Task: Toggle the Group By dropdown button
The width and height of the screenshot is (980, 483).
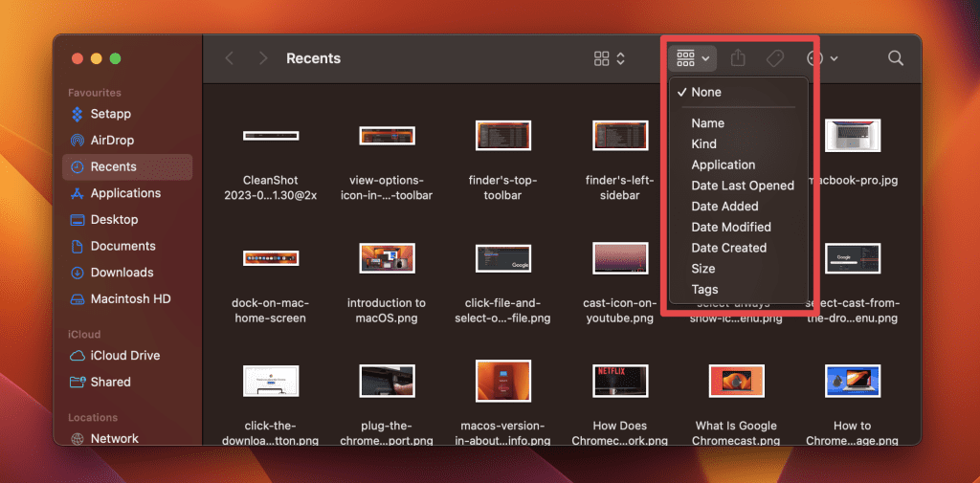Action: coord(693,58)
